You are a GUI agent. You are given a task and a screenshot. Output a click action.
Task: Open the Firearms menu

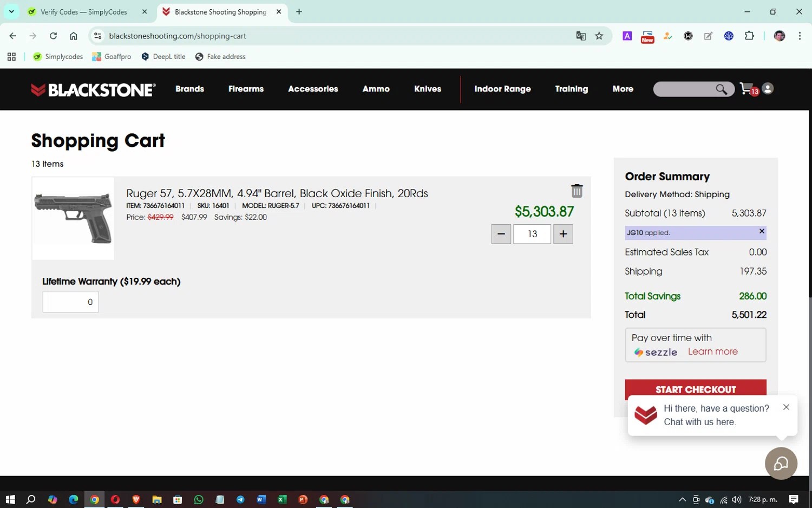[246, 89]
